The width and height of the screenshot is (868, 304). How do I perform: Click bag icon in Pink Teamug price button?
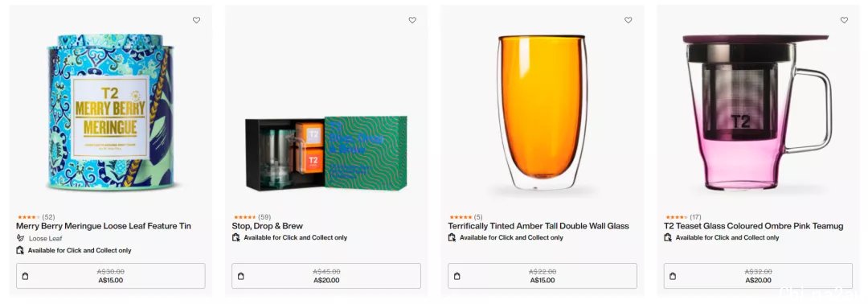coord(673,276)
